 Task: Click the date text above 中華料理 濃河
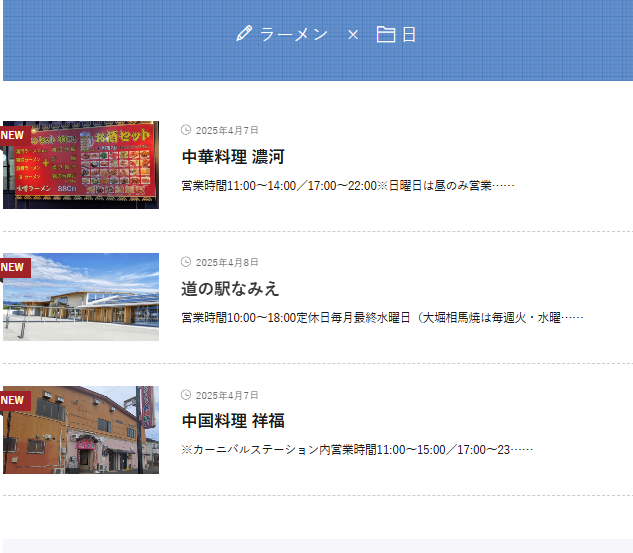(227, 130)
